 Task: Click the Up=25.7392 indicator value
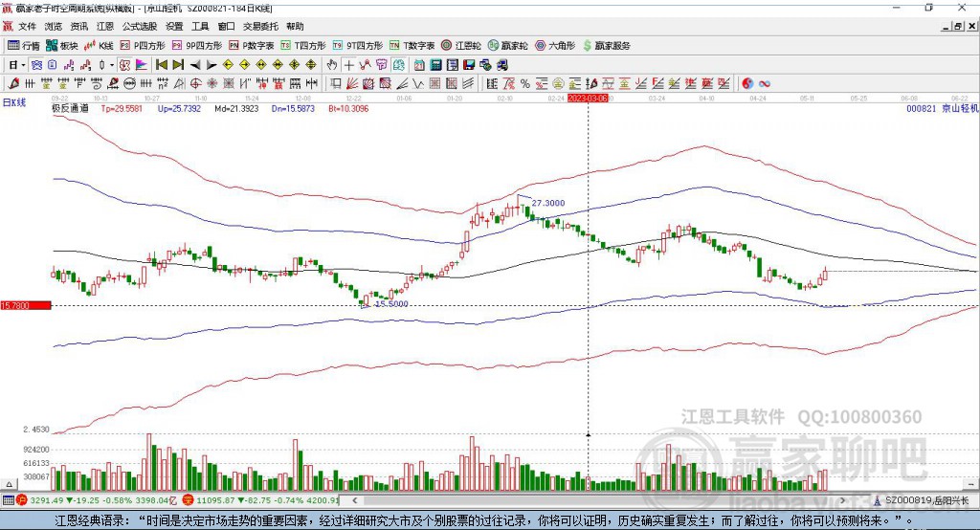pyautogui.click(x=179, y=108)
